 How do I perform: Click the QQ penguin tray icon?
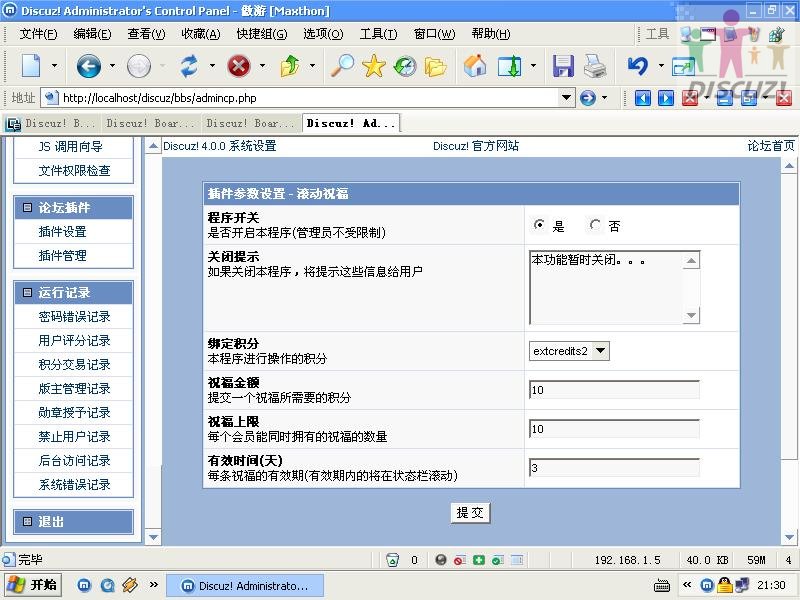pos(724,585)
